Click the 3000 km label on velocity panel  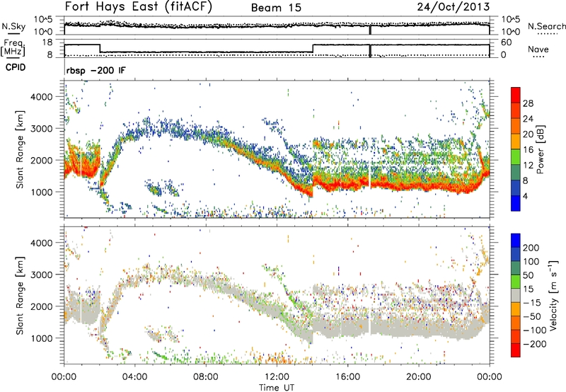click(41, 275)
